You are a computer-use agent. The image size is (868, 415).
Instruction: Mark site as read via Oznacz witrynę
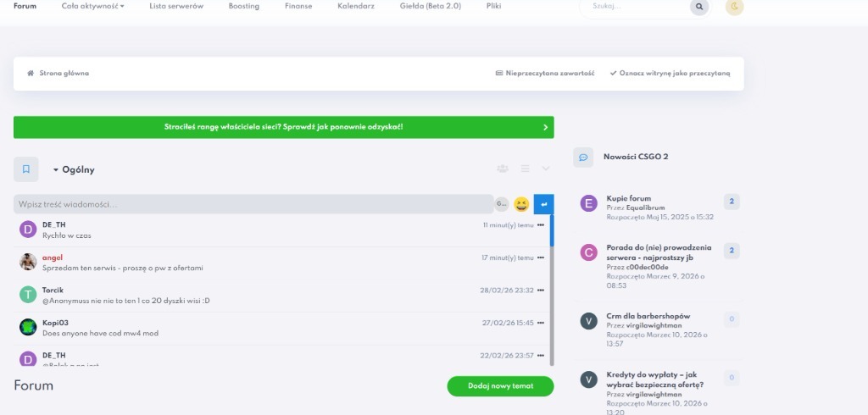[670, 74]
